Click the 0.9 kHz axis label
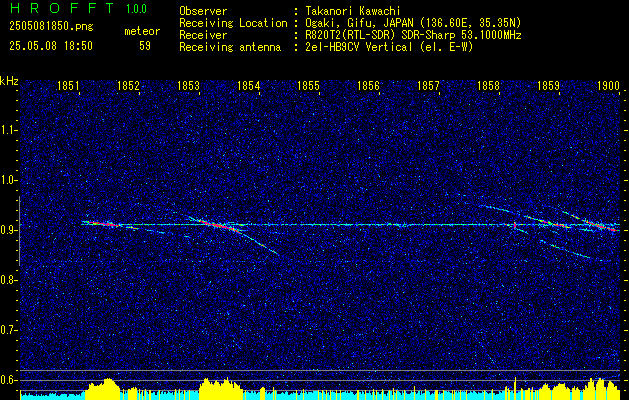Screen dimensions: 629x400 click(9, 230)
